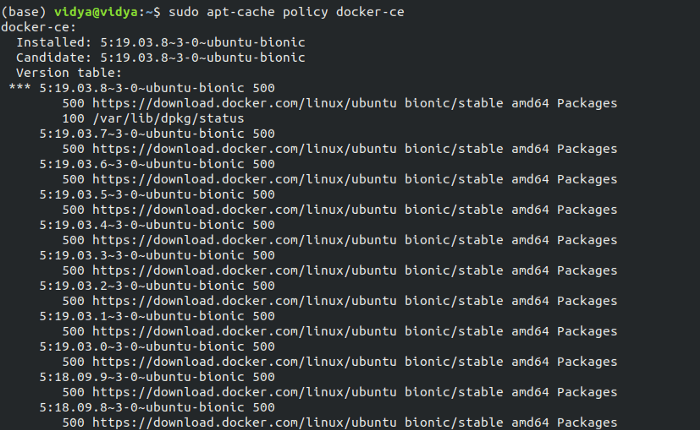
Task: Click the 5:19.03.7~3-0~ubuntu-bionic version entry
Action: click(x=142, y=134)
